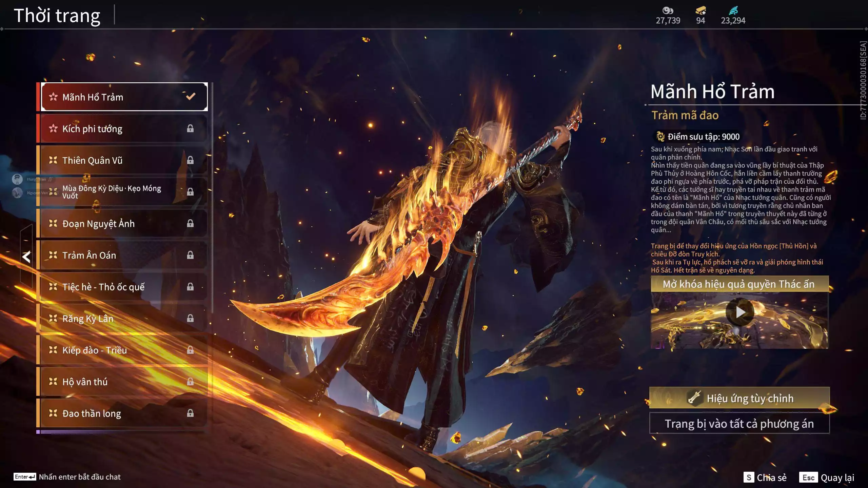868x488 pixels.
Task: Click the collection points icon by Điểm sưu tập
Action: [660, 137]
